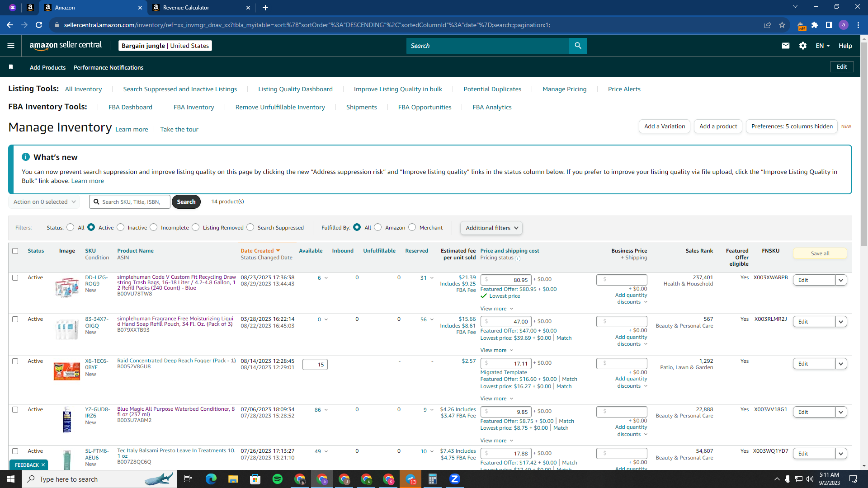Open the All Inventory listing tool
The image size is (868, 488).
click(83, 89)
